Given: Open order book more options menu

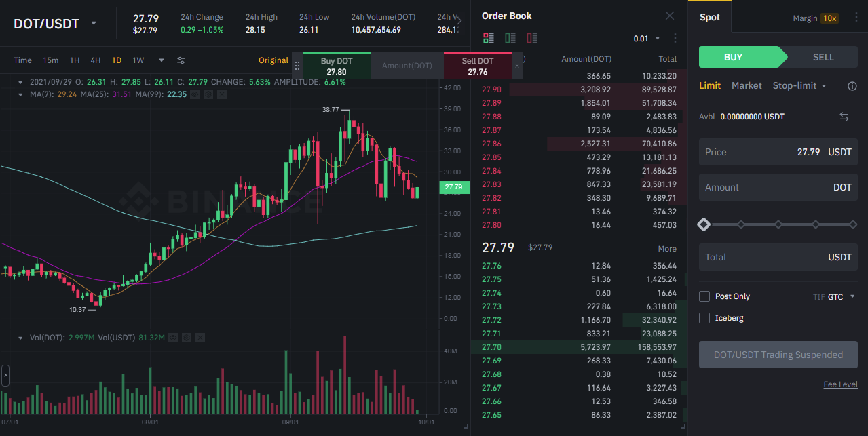Looking at the screenshot, I should tap(675, 39).
